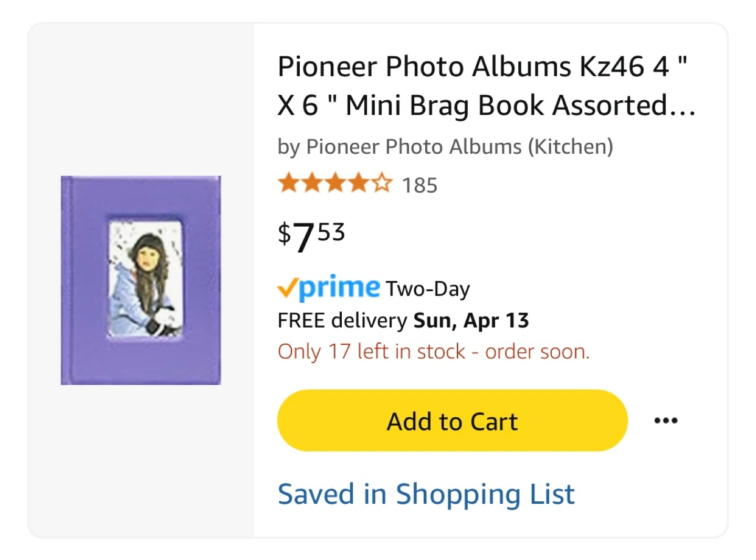Click the girl's photo inside the album cover
The width and height of the screenshot is (756, 560).
145,279
